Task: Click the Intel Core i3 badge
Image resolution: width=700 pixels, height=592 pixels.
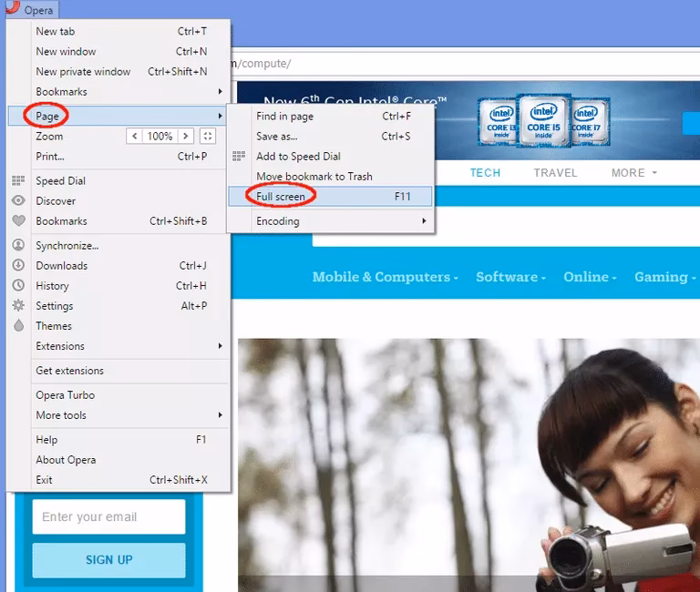Action: coord(499,122)
